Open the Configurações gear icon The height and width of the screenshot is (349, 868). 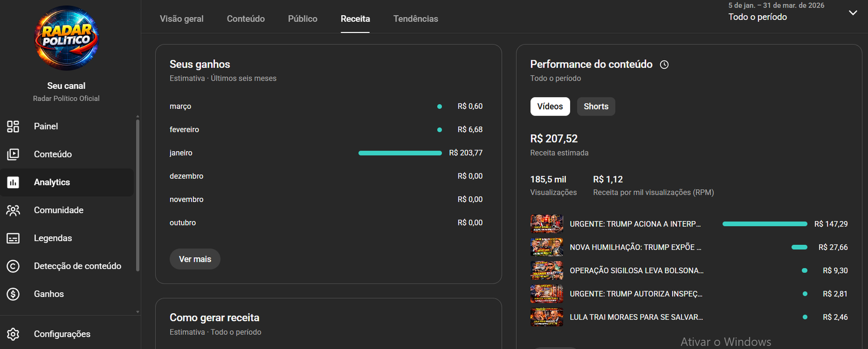coord(13,334)
